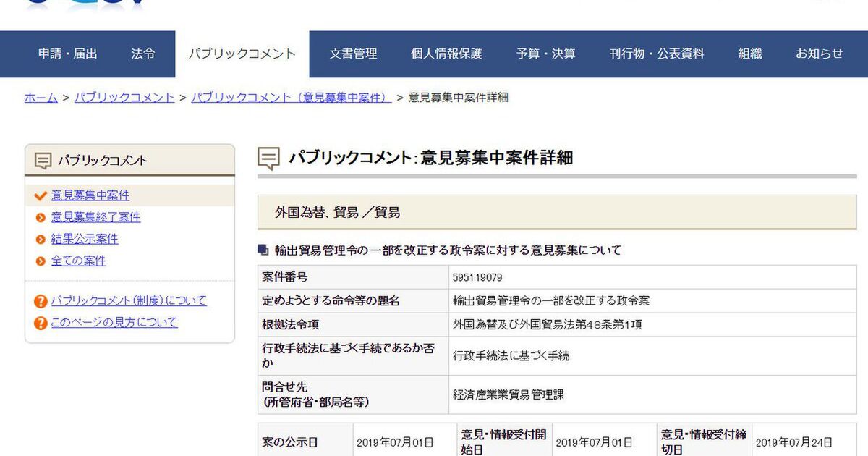
Task: Click the checkmark icon beside 意見募集中案件
Action: (41, 195)
